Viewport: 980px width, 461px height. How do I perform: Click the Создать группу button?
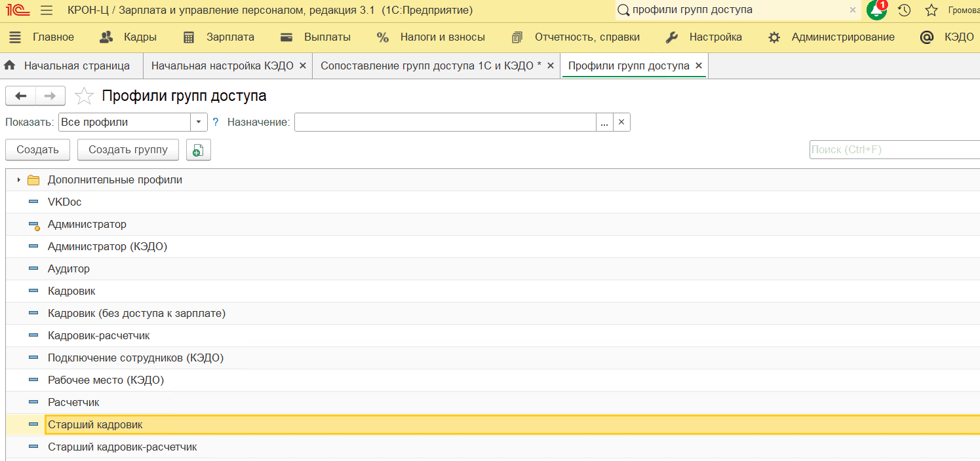click(x=128, y=150)
